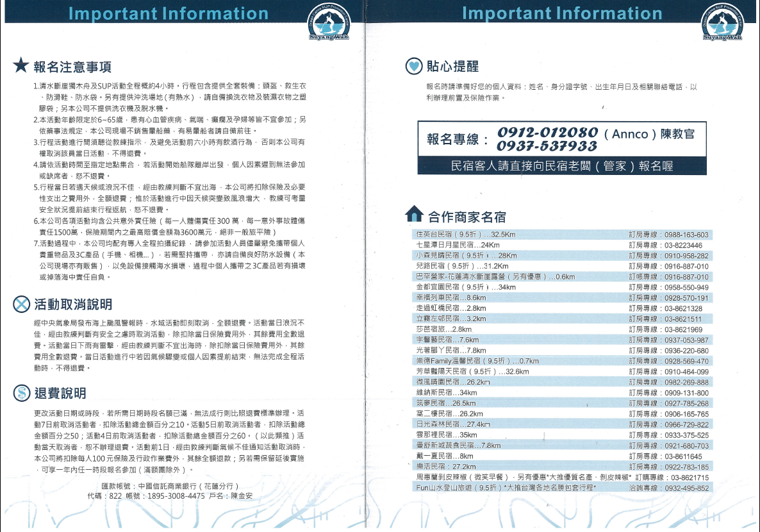This screenshot has width=760, height=532.
Task: Click the 光著腳丫民宿 7.8km row
Action: 562,351
